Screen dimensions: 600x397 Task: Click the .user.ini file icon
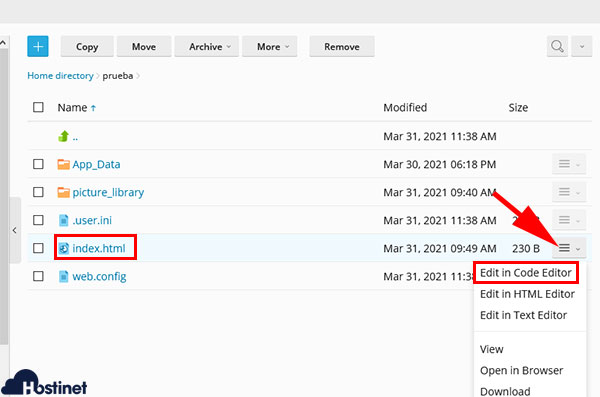64,220
